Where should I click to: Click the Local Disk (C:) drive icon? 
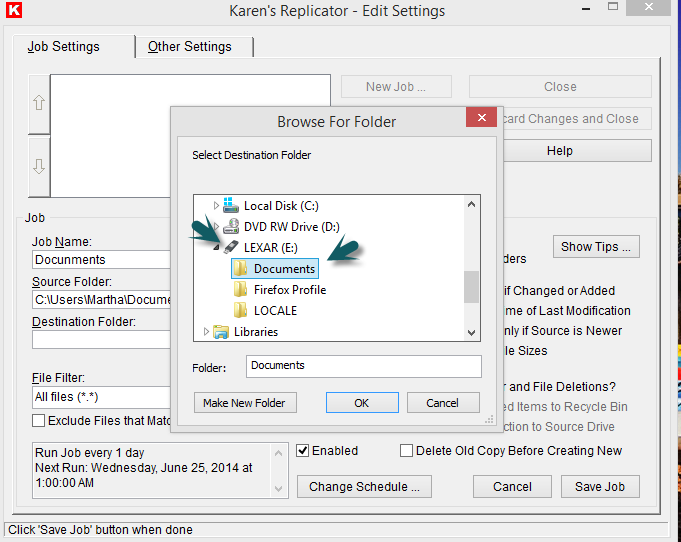[x=231, y=205]
